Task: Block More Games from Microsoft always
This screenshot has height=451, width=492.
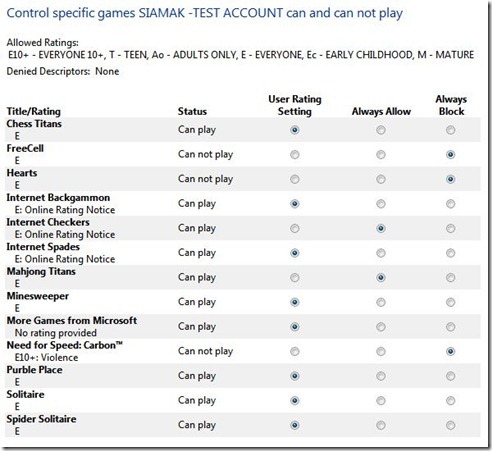Action: tap(450, 327)
